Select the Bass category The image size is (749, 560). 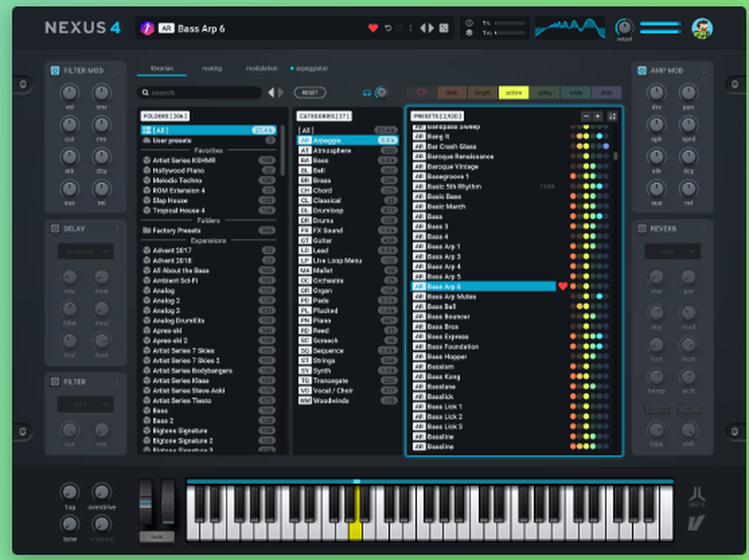pyautogui.click(x=348, y=160)
